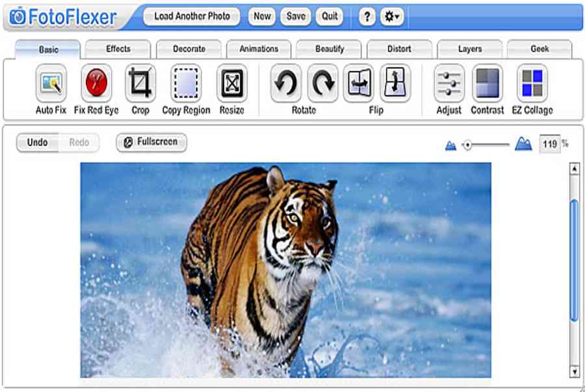Undo the last edit
Image resolution: width=585 pixels, height=392 pixels.
[x=37, y=142]
